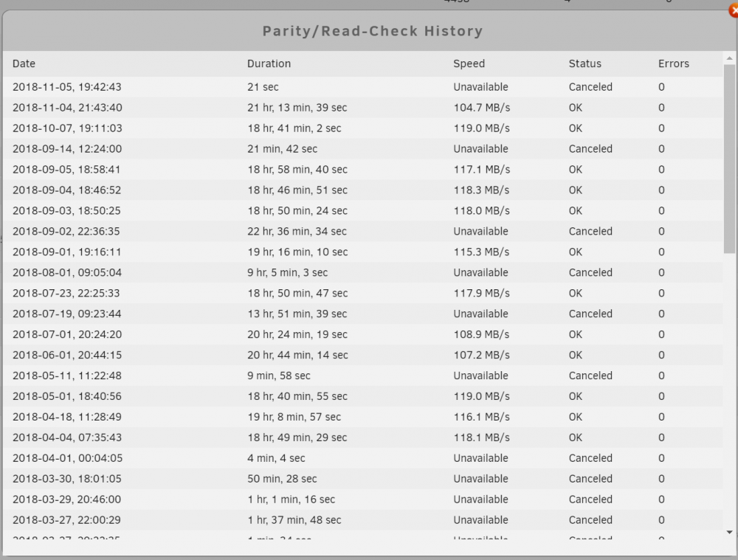Click the vertical scrollbar thumb
Screen dimensions: 738x560
pos(729,159)
